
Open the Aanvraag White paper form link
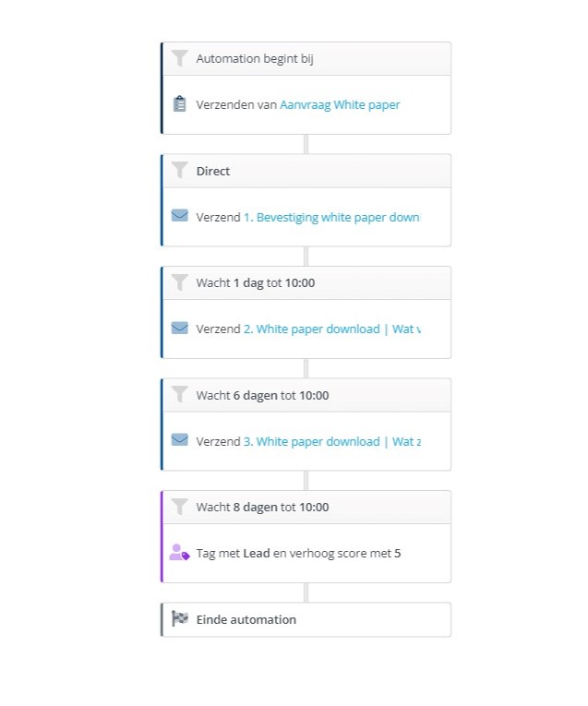click(340, 105)
